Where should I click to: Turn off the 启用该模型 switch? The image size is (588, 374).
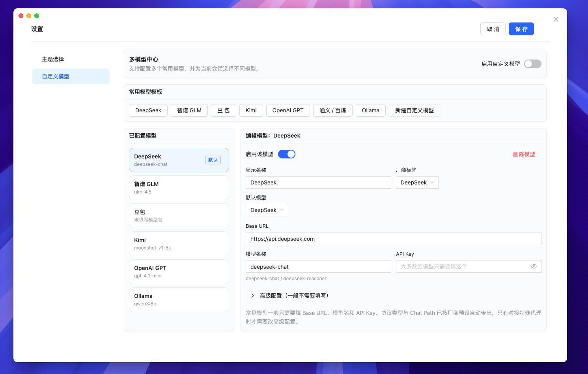pos(287,154)
